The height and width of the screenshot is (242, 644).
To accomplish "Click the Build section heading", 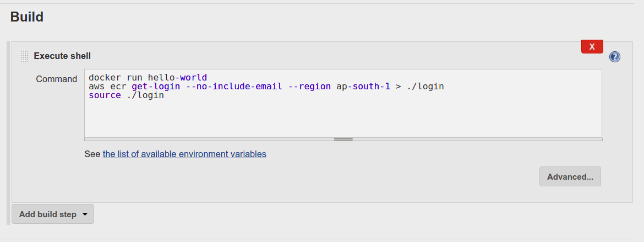I will (27, 17).
